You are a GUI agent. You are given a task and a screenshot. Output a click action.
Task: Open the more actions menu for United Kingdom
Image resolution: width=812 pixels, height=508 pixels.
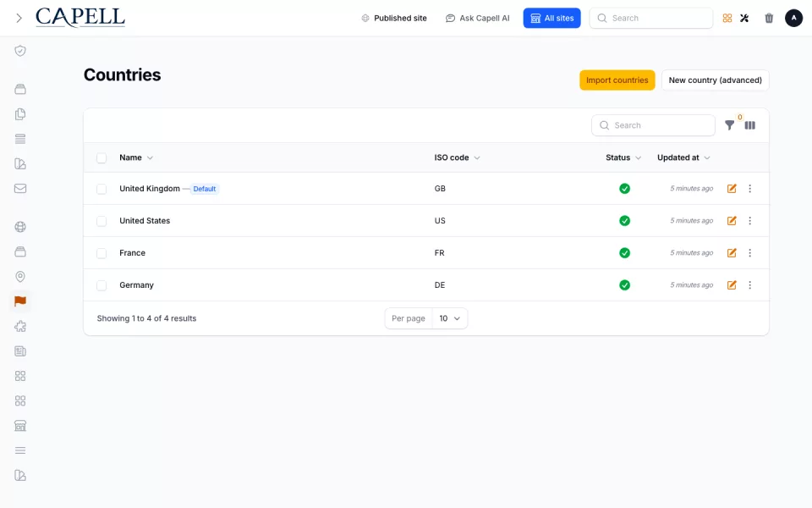(750, 189)
